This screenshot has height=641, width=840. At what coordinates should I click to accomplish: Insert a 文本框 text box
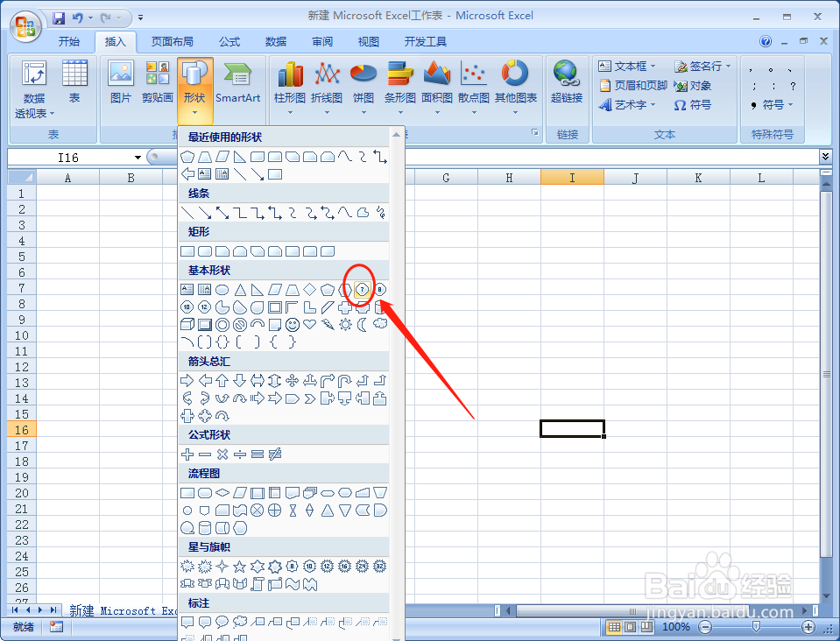627,66
